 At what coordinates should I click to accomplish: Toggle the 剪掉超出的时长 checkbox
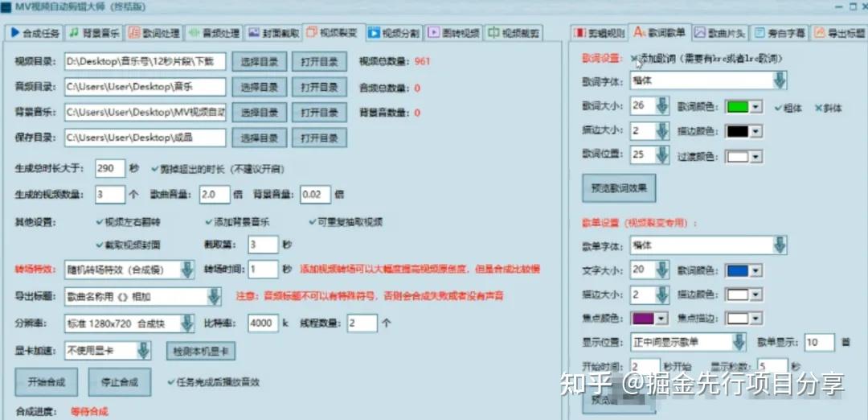[218, 169]
